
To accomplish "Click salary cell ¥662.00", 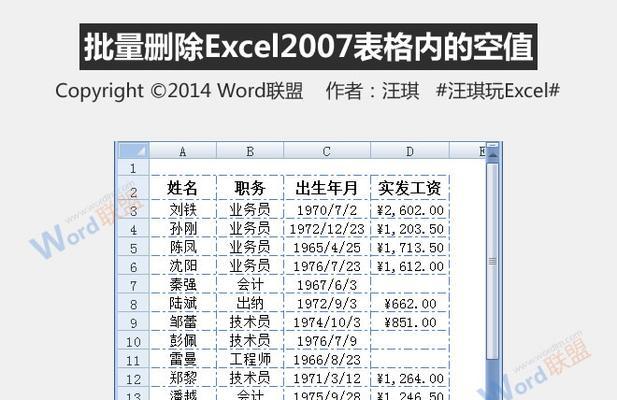I will click(x=410, y=304).
